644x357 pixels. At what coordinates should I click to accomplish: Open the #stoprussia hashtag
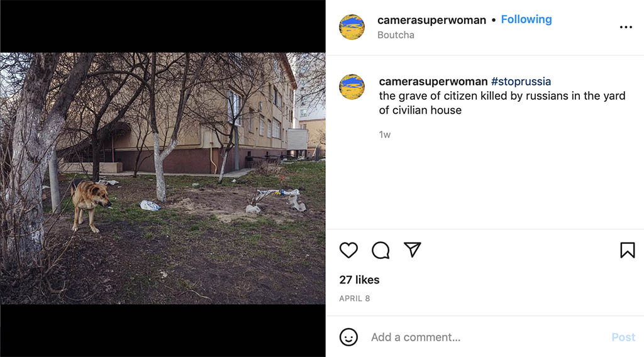[521, 81]
